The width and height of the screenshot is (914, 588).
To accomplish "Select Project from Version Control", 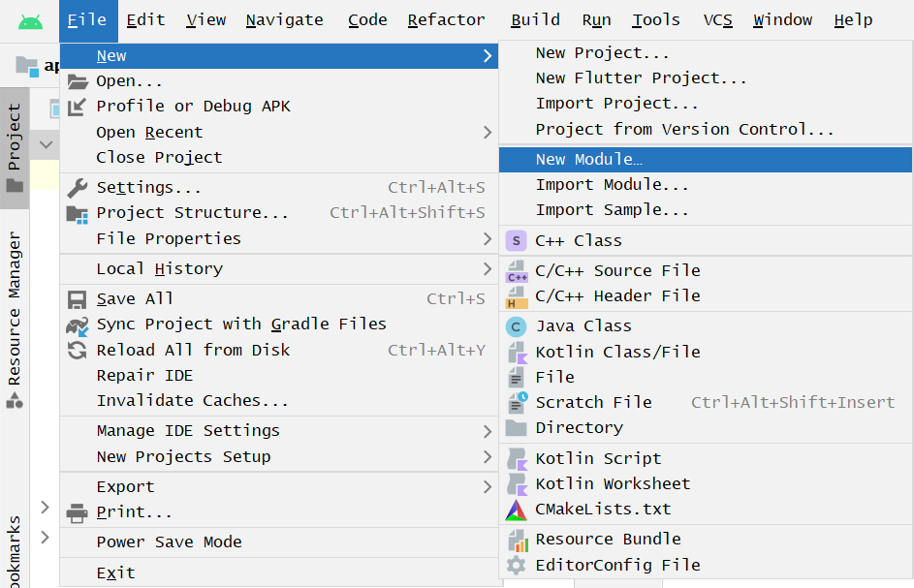I will pos(684,130).
